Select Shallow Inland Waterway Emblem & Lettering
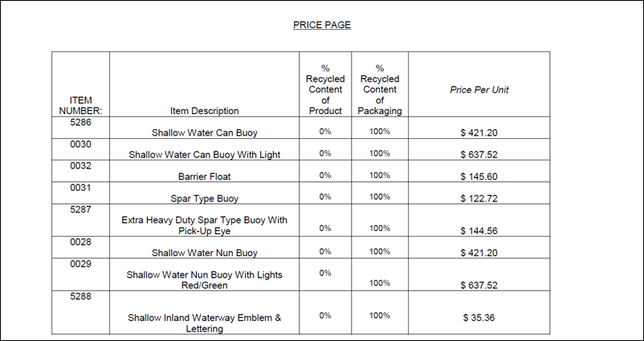644x341 pixels. point(205,323)
